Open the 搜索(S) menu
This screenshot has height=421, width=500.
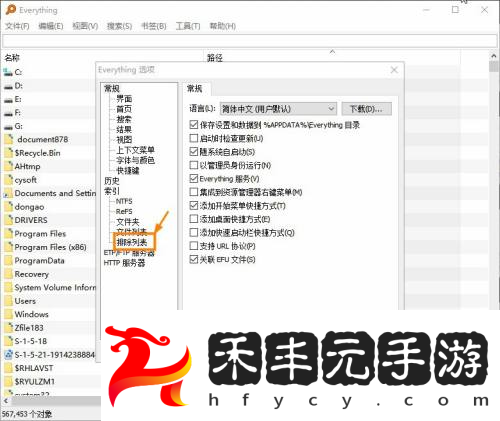119,26
